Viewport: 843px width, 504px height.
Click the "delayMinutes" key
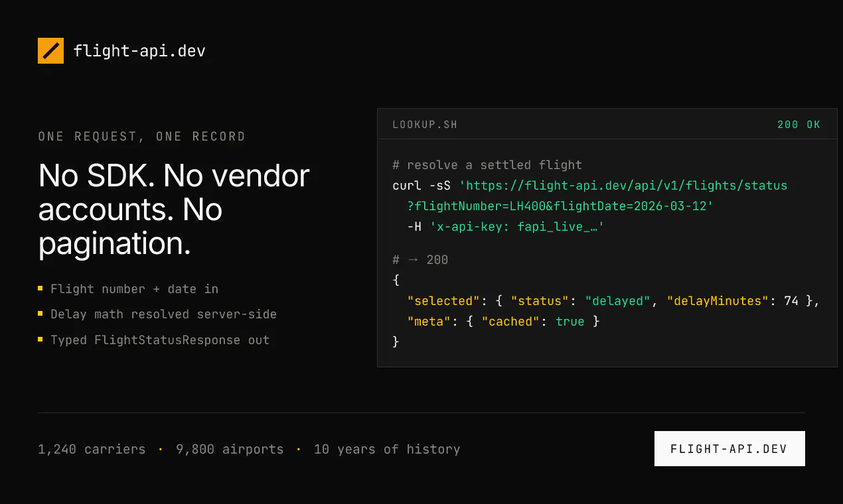click(718, 301)
